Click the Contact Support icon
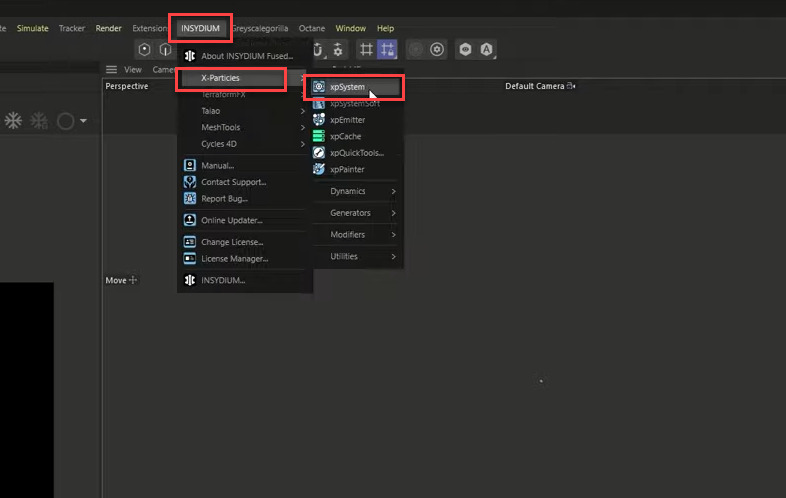This screenshot has height=498, width=786. pyautogui.click(x=189, y=182)
